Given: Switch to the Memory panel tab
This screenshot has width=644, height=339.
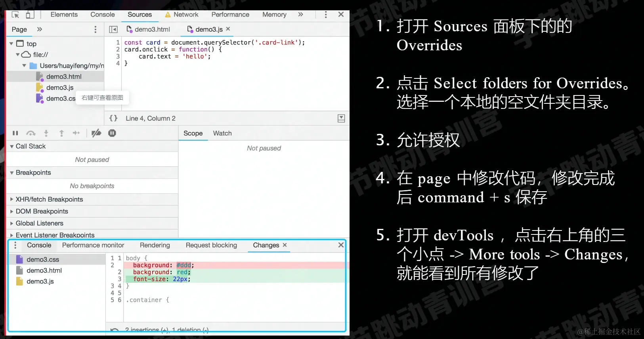Looking at the screenshot, I should point(274,15).
